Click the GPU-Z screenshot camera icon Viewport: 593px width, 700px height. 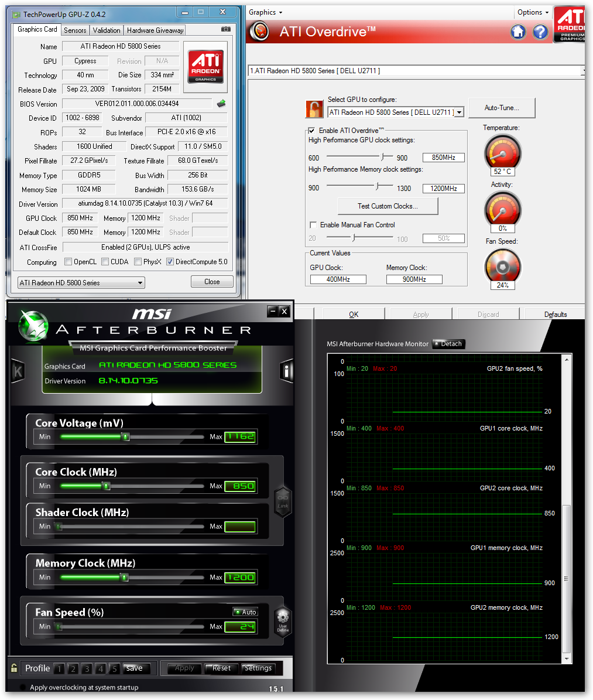click(x=226, y=29)
